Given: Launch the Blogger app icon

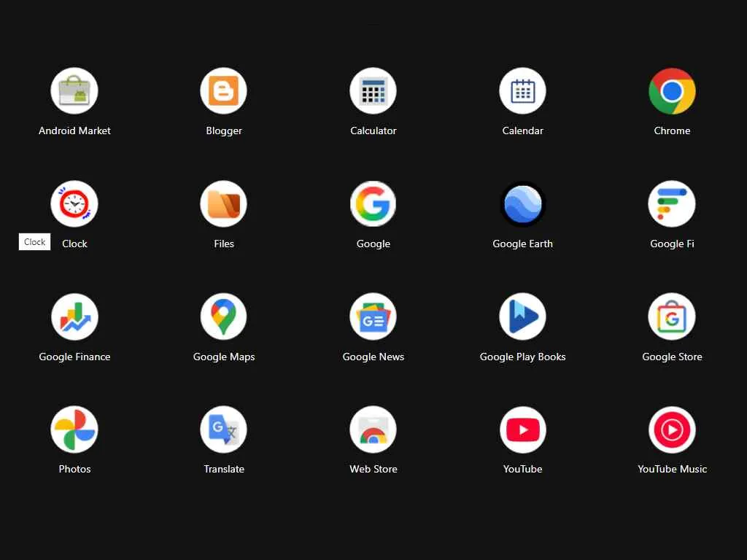Looking at the screenshot, I should pos(223,90).
